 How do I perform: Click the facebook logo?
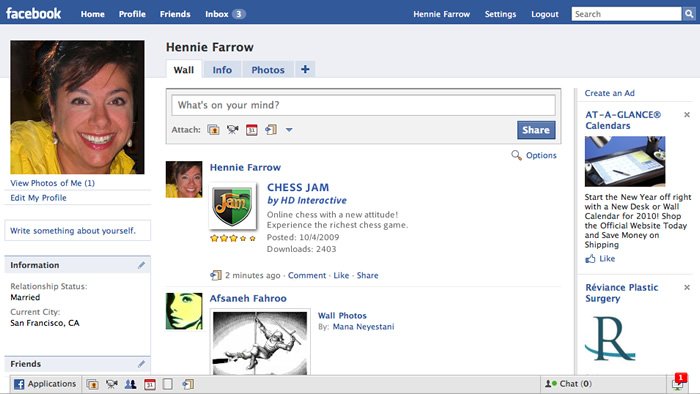pos(33,13)
